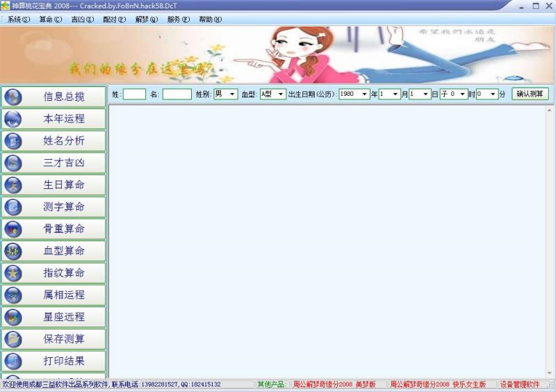Click the folder icon for 保存测算
556x392 pixels.
point(13,338)
